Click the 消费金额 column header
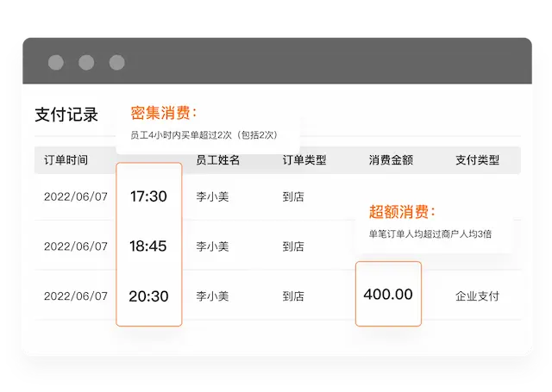 point(391,160)
